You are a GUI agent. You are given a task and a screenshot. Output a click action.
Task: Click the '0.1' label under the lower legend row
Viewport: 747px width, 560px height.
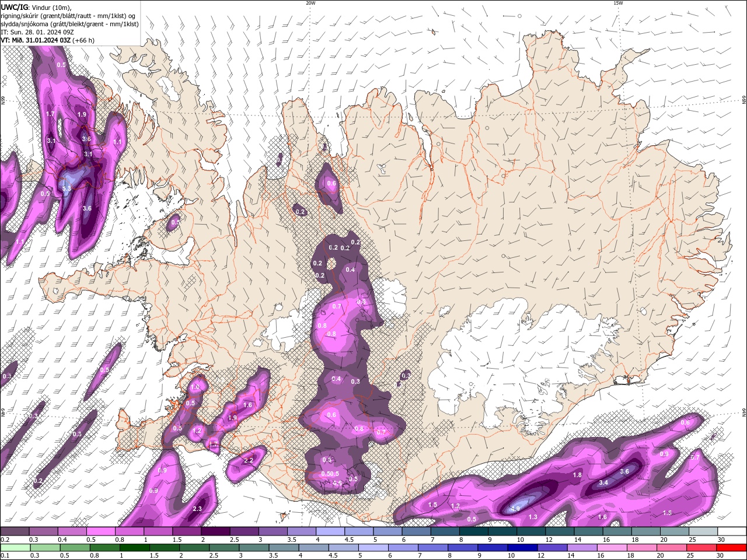[5, 556]
